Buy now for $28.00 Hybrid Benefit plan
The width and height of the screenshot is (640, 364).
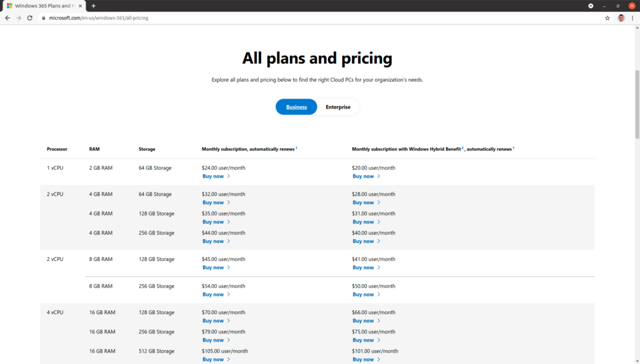[366, 202]
